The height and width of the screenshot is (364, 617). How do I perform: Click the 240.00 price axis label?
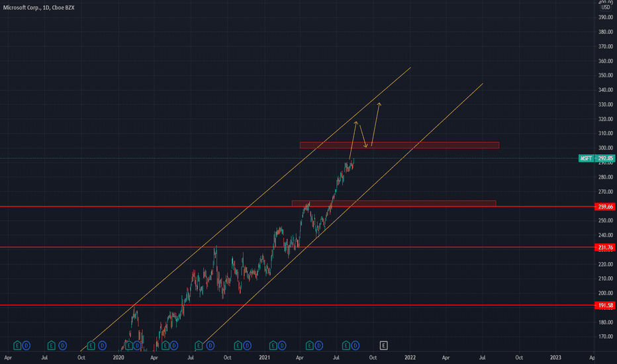pyautogui.click(x=606, y=235)
